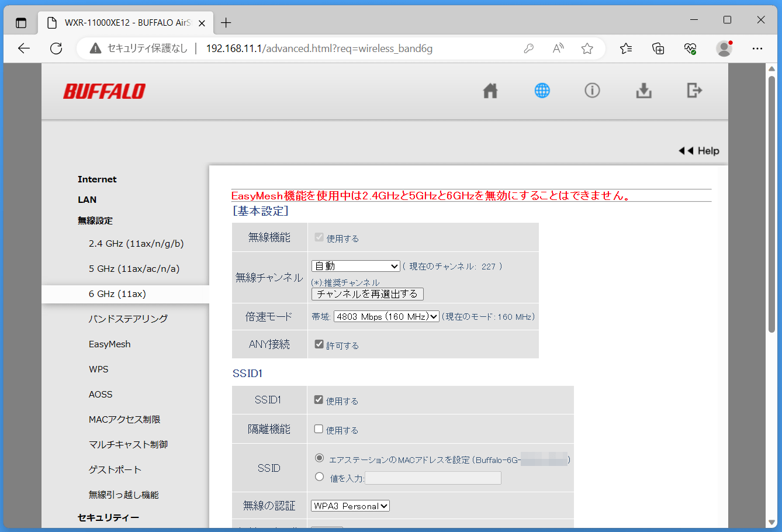The image size is (782, 532).
Task: Click the logout icon in header
Action: click(694, 91)
